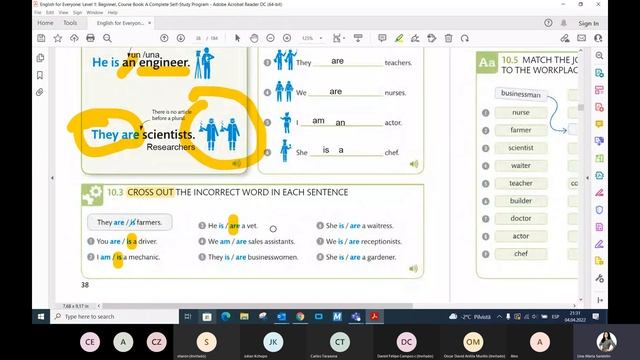
Task: Open the More Tools wrench icon
Action: (599, 278)
